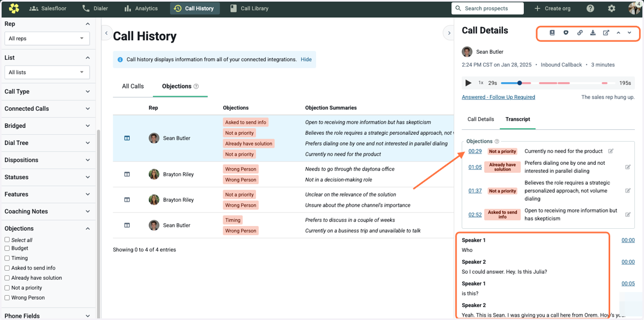Check Asked to send info filter
644x320 pixels.
pos(7,268)
